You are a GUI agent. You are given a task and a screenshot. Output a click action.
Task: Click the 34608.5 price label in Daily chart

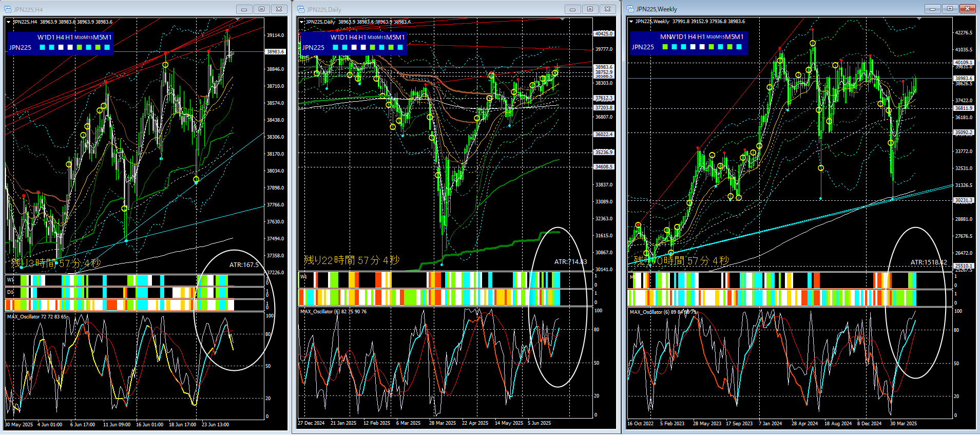[x=604, y=166]
